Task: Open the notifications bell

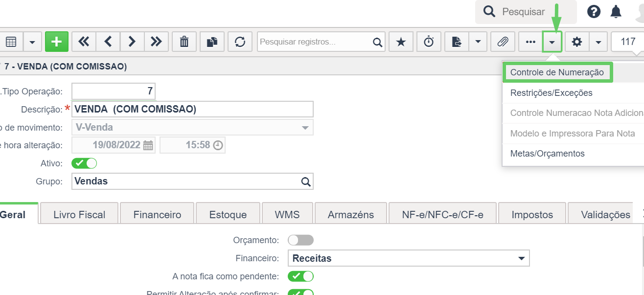Action: (x=616, y=12)
